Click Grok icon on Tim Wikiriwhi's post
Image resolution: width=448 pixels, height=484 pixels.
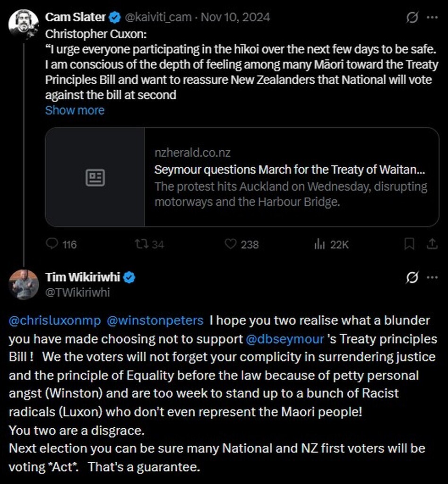click(412, 278)
